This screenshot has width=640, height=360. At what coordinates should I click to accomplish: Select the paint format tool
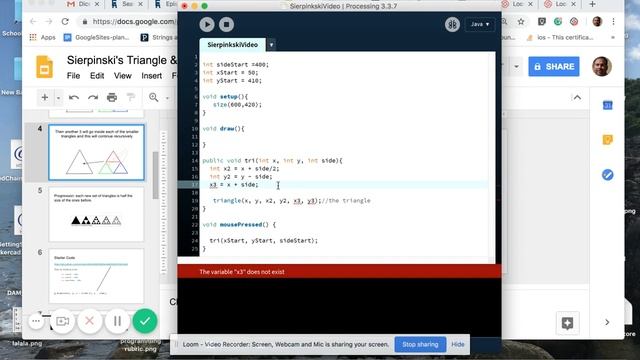click(131, 98)
